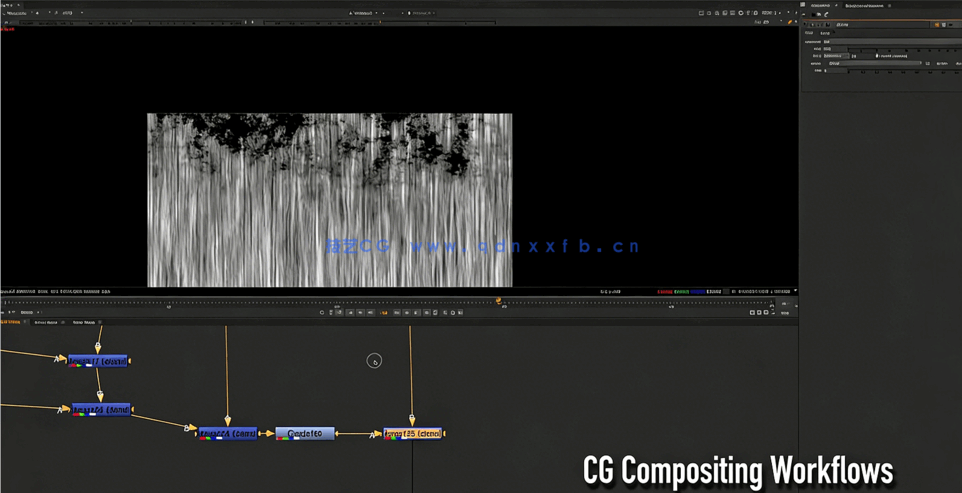Switch to the second tab beside the node graph tab
This screenshot has width=962, height=493.
tap(46, 322)
